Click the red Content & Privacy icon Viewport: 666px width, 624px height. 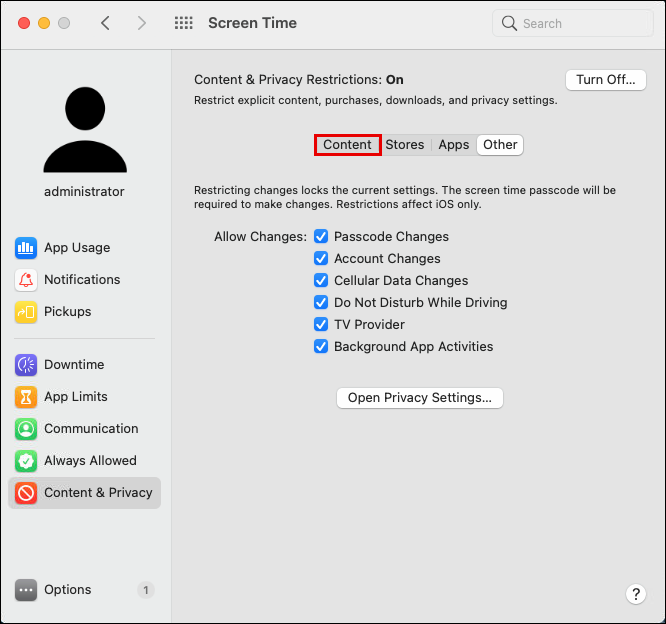pyautogui.click(x=26, y=493)
